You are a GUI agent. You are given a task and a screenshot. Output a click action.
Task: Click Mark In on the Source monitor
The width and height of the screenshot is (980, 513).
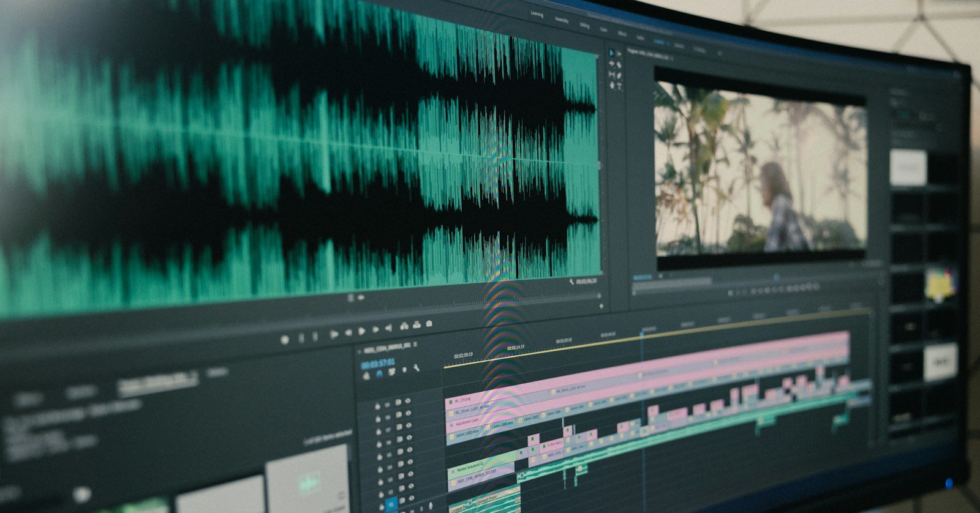(301, 338)
